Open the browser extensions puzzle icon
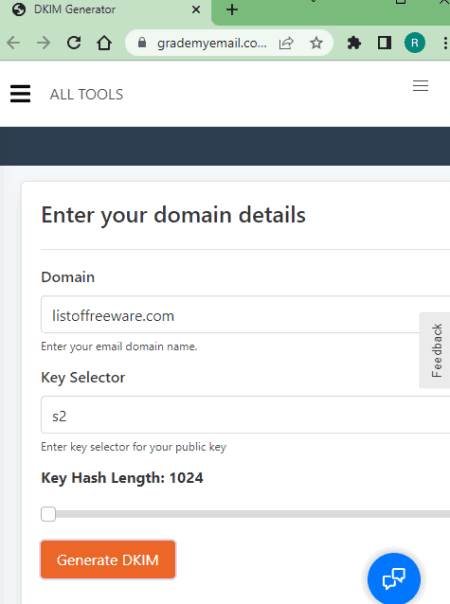 [354, 43]
